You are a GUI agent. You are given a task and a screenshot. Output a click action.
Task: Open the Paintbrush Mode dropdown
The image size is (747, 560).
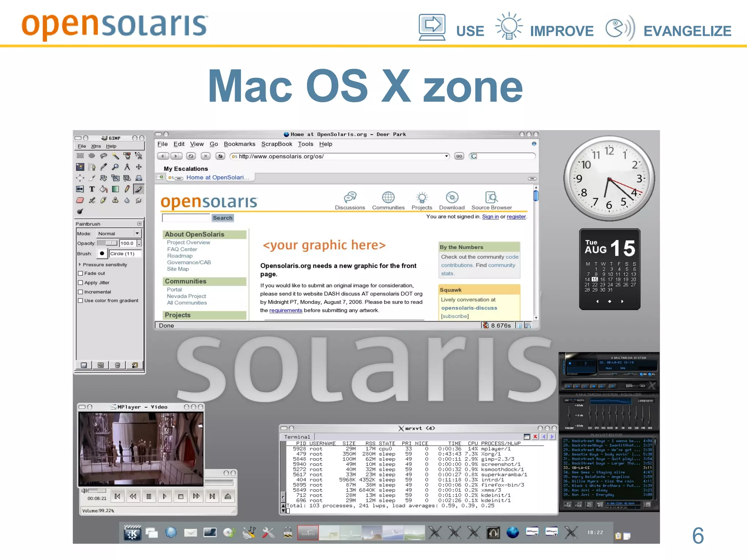click(x=118, y=233)
